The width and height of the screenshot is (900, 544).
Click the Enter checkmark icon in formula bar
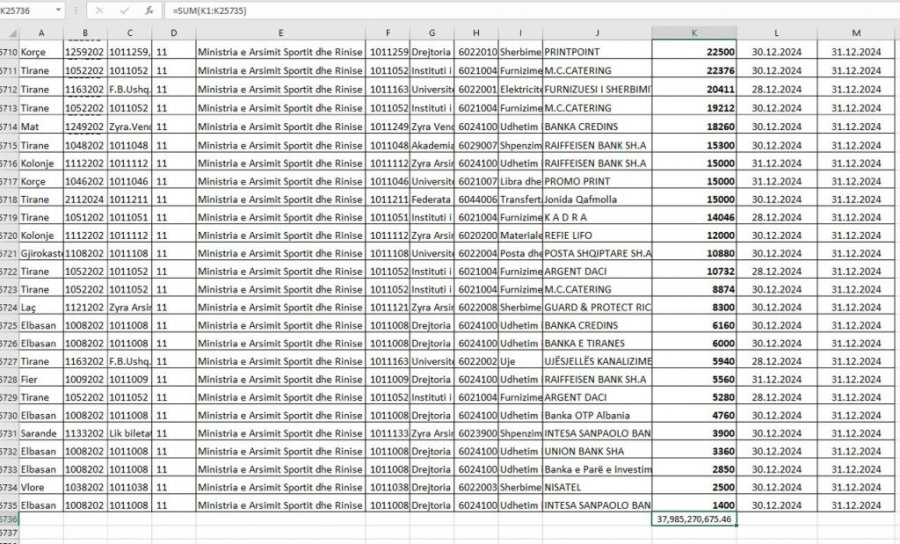(125, 10)
